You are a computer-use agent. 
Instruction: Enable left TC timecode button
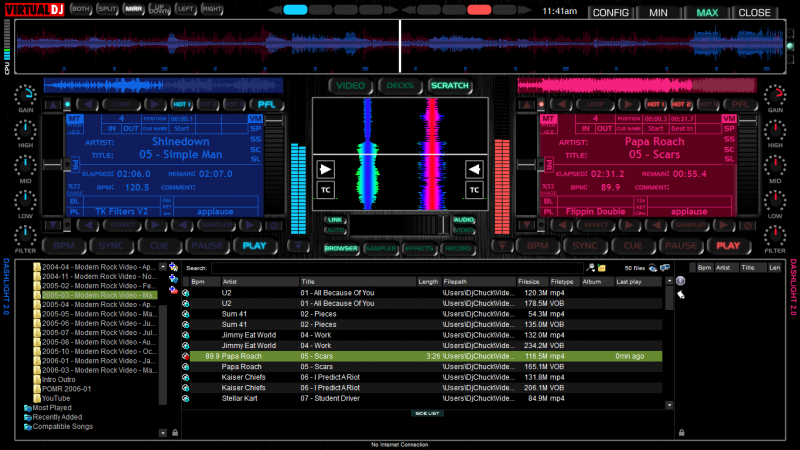pyautogui.click(x=326, y=190)
